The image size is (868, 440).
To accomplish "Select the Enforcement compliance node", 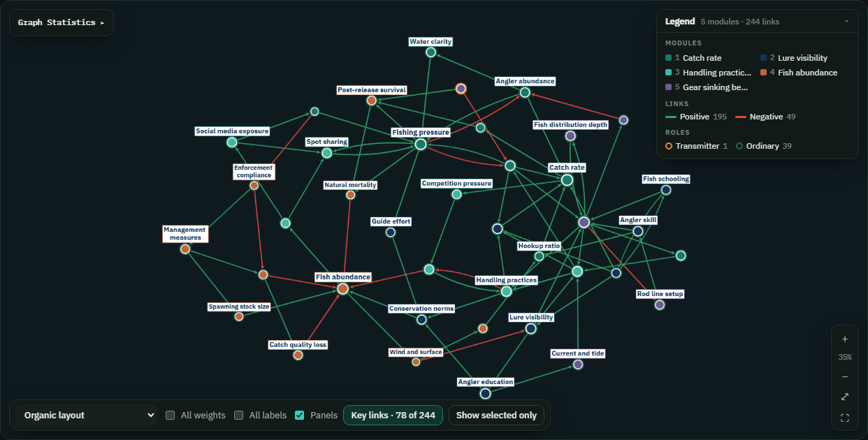I will (254, 185).
